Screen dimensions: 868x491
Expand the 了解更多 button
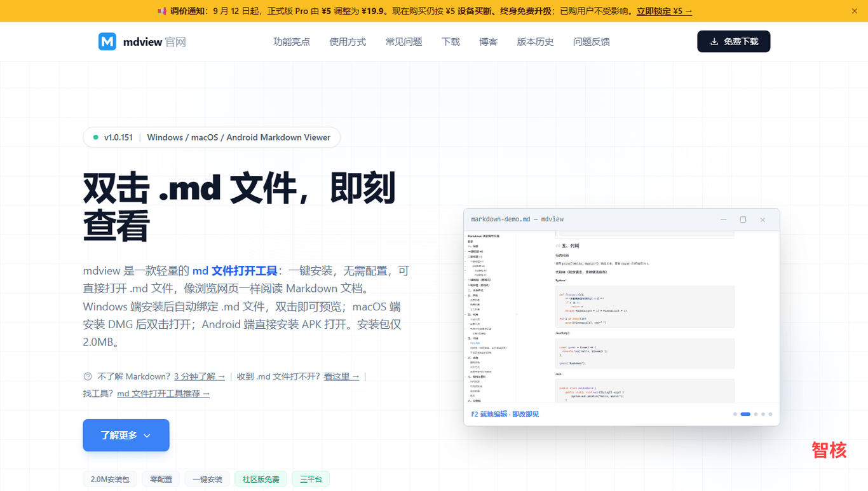(x=126, y=435)
